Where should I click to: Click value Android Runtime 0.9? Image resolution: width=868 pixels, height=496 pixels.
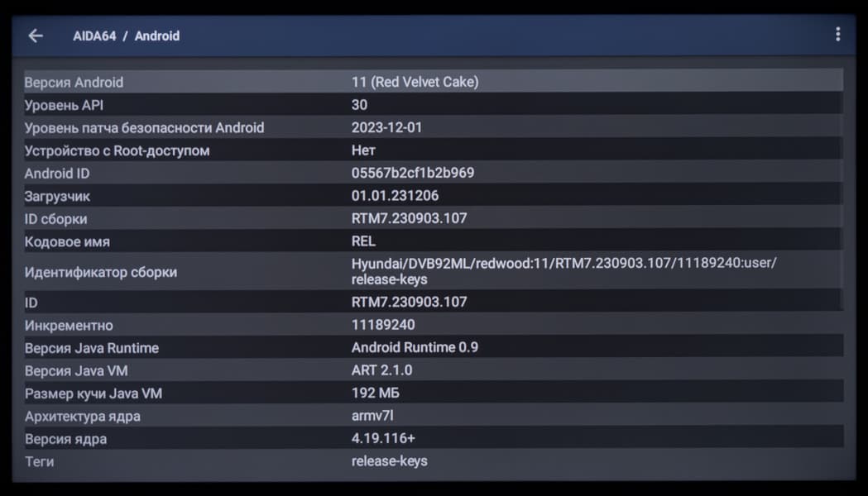pyautogui.click(x=415, y=347)
